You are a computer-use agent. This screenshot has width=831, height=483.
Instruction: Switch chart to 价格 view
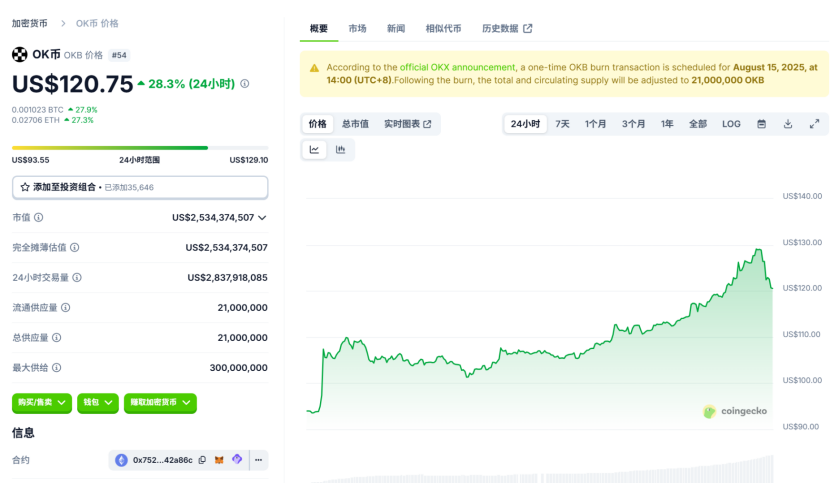point(317,124)
